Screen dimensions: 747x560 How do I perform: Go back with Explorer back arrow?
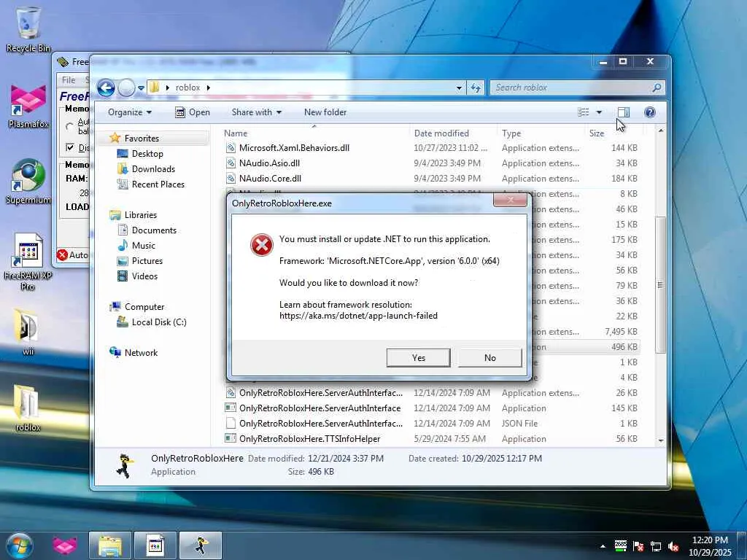click(x=106, y=87)
